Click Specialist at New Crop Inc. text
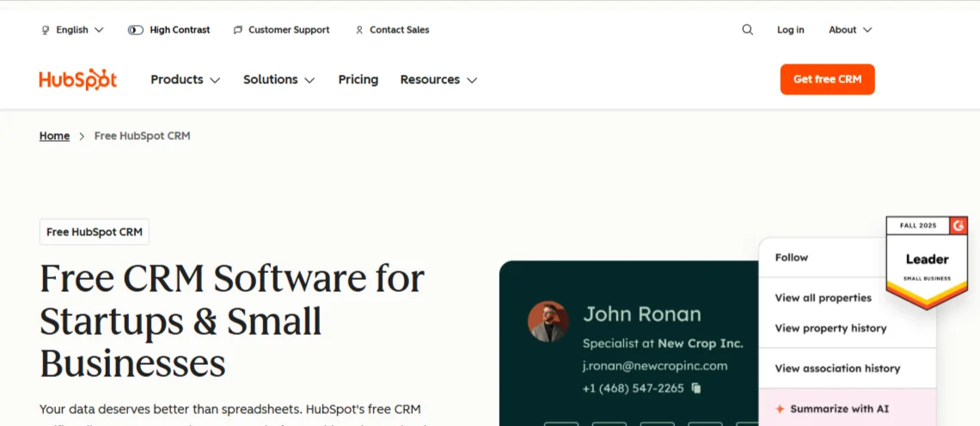The height and width of the screenshot is (426, 980). tap(663, 344)
